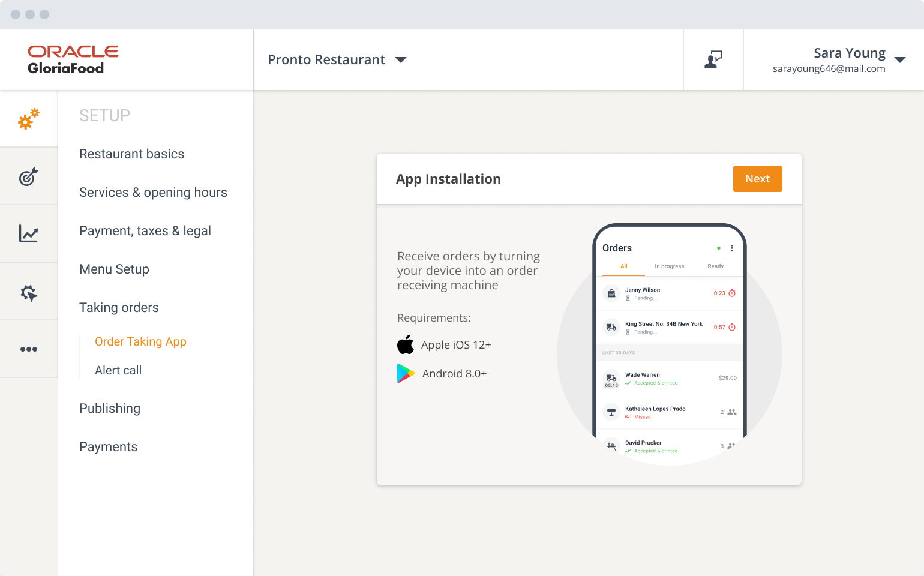Go to Services & opening hours

click(153, 193)
